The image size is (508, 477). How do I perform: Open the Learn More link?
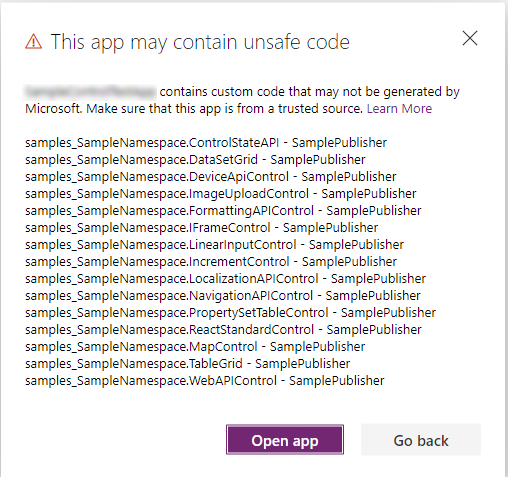399,109
